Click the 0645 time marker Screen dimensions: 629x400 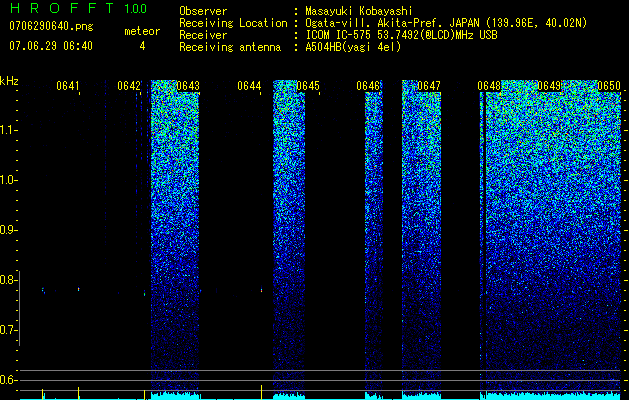pos(308,86)
